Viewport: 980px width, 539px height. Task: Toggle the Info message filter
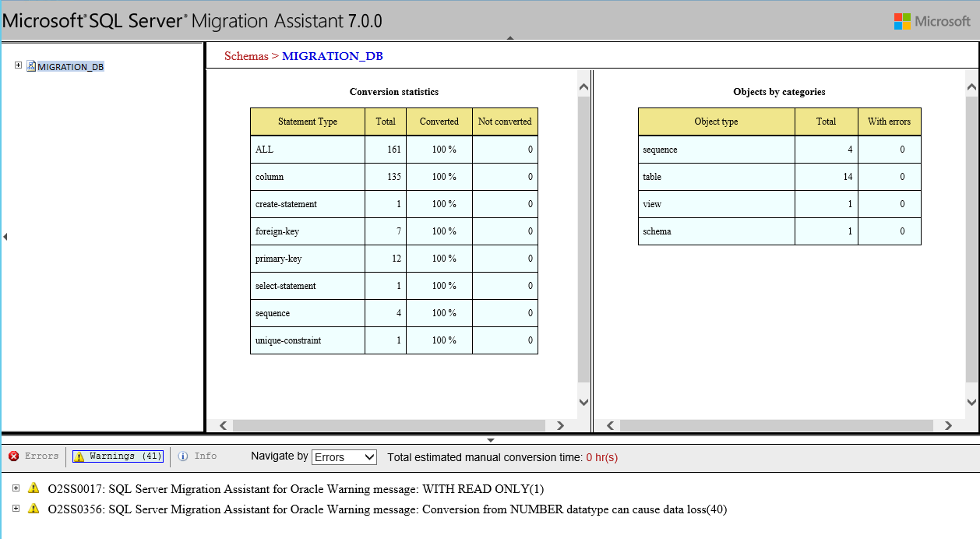pos(197,456)
